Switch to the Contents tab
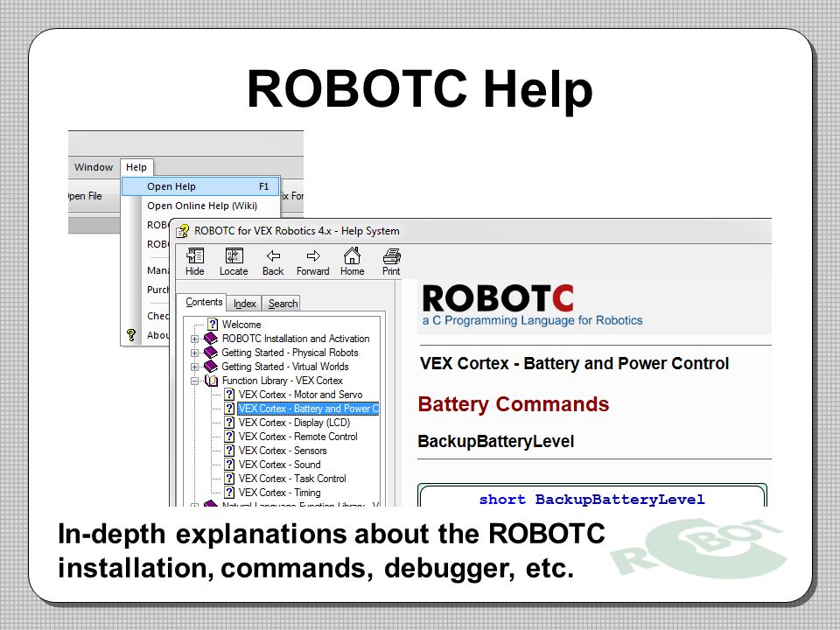Screen dimensions: 840x630 (204, 302)
